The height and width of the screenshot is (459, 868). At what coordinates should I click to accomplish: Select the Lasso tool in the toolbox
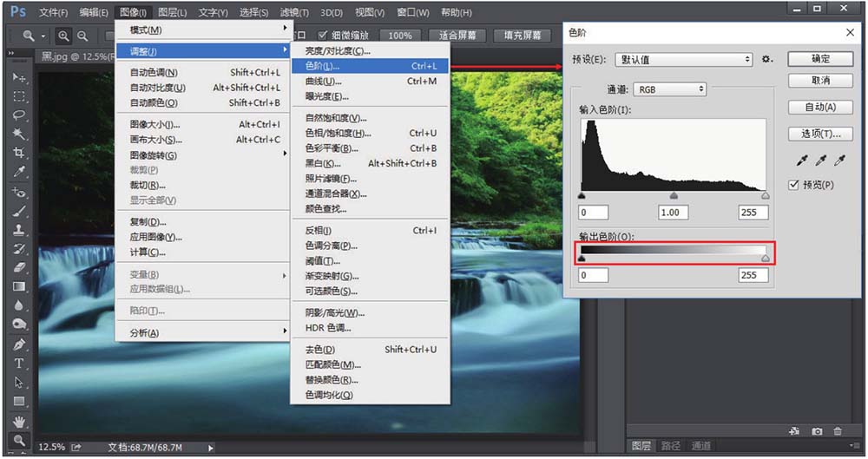[19, 115]
